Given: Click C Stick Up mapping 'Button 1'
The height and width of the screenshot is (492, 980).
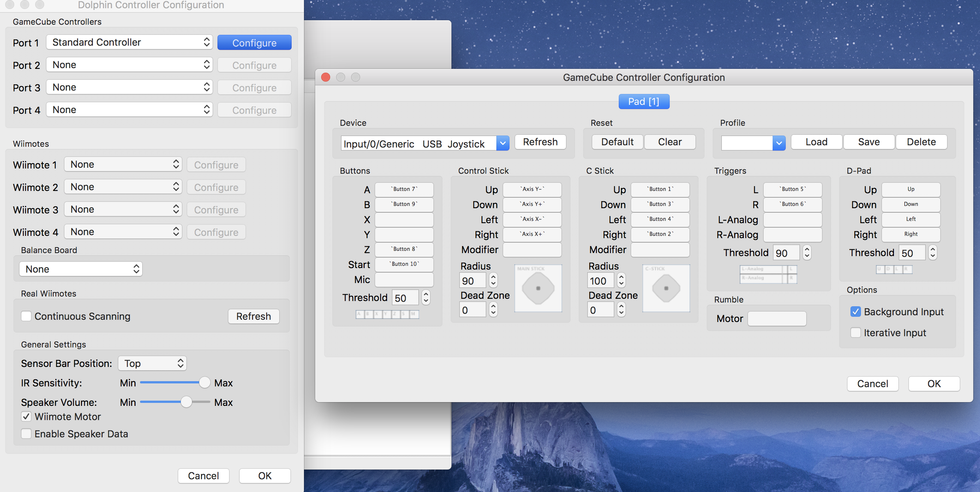Looking at the screenshot, I should [x=660, y=189].
